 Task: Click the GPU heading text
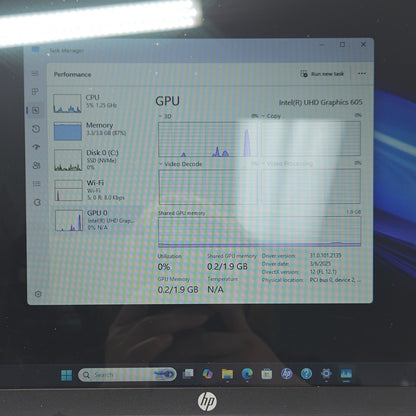click(x=168, y=101)
